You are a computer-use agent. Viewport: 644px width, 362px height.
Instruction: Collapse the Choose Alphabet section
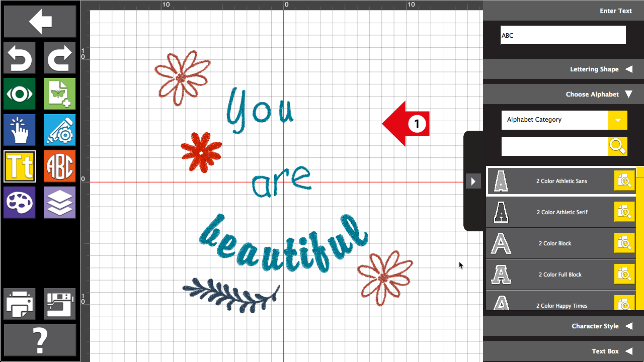[628, 94]
